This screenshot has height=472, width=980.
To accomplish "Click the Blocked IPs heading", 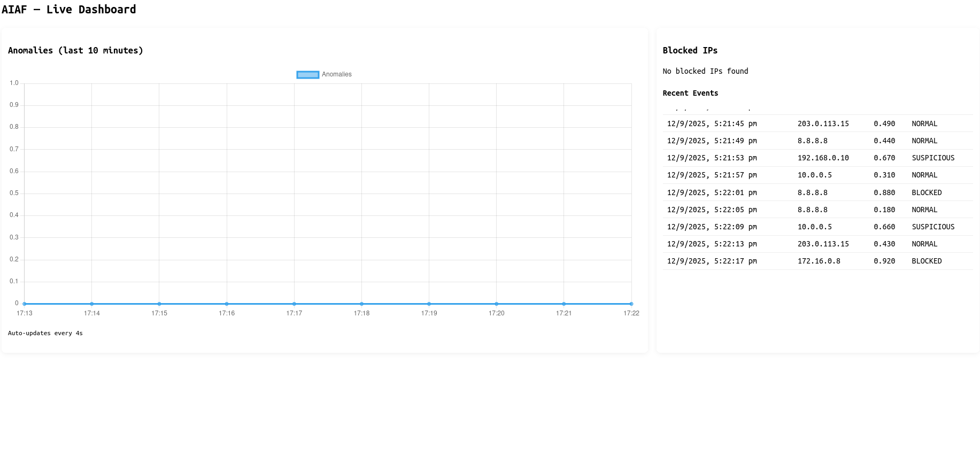I will [x=690, y=51].
